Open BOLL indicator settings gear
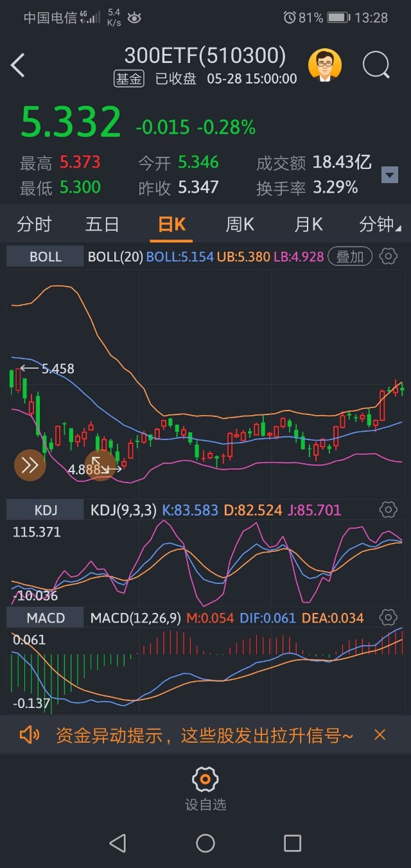411x868 pixels. click(x=388, y=257)
